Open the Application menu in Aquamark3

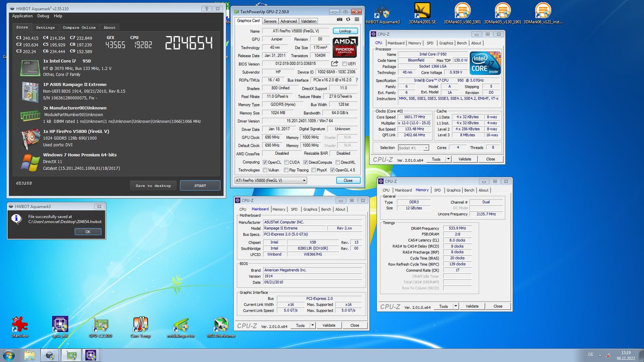pyautogui.click(x=22, y=16)
